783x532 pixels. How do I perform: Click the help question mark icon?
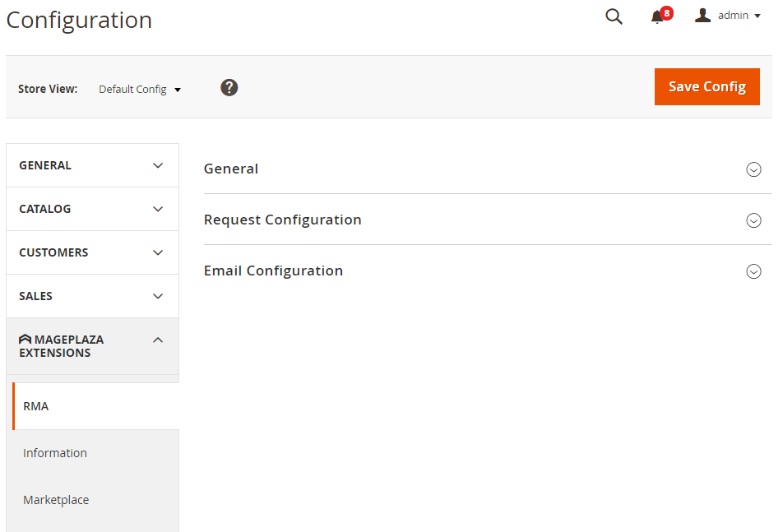point(229,87)
